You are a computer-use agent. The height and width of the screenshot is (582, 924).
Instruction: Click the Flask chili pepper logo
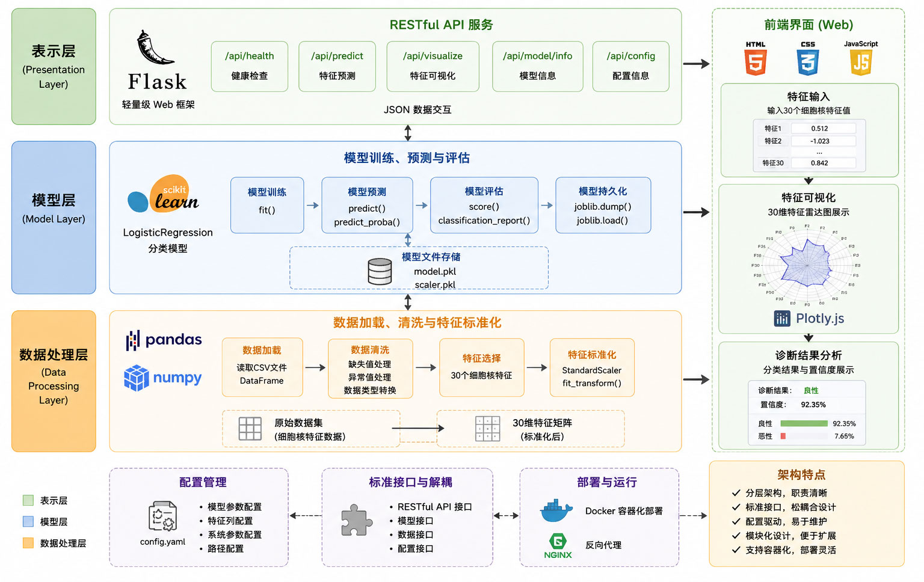pos(156,47)
